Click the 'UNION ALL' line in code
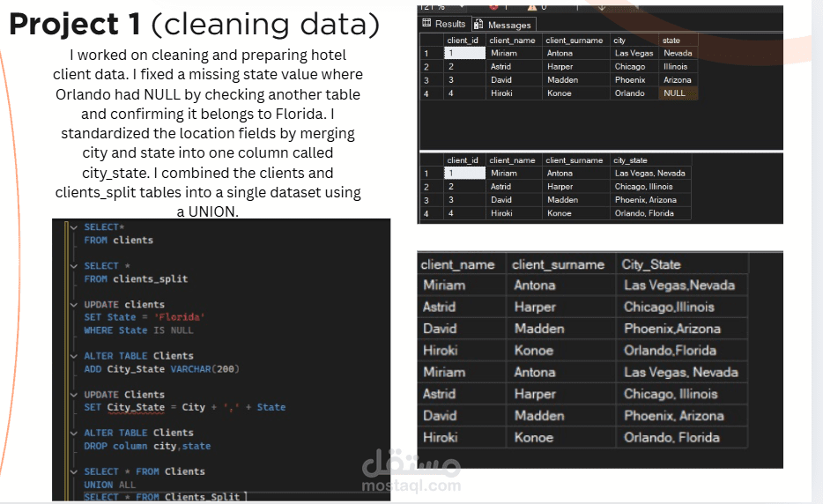Image resolution: width=823 pixels, height=504 pixels. tap(109, 485)
